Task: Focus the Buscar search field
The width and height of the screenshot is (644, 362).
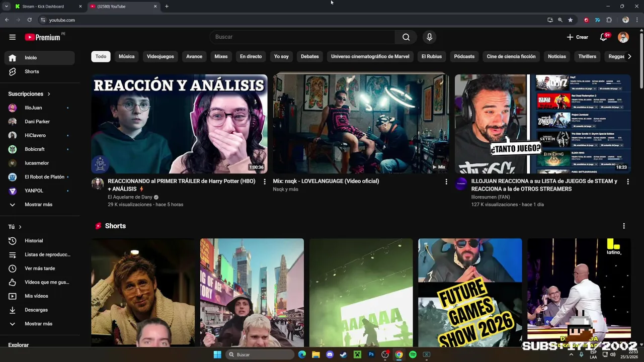Action: pyautogui.click(x=302, y=37)
